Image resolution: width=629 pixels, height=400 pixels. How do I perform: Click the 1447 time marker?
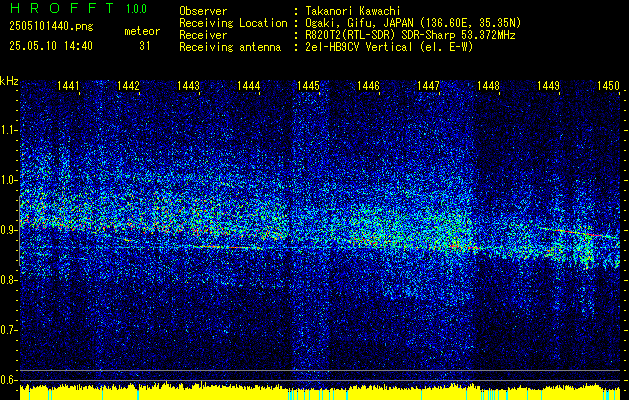[428, 85]
